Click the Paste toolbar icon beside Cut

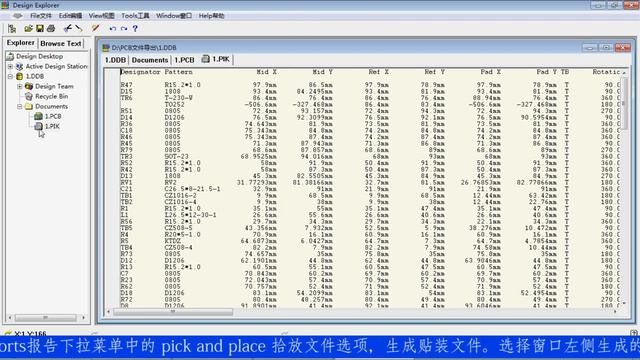[79, 28]
